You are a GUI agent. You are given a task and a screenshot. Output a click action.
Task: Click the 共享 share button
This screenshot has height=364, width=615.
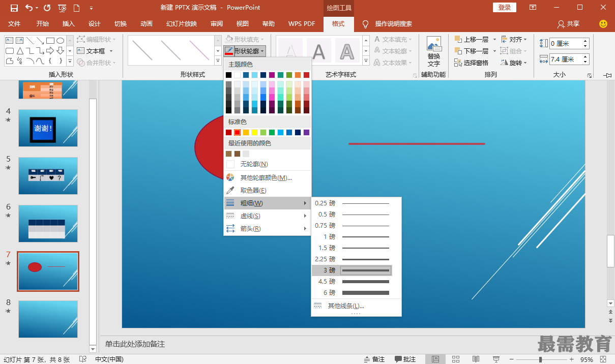pyautogui.click(x=568, y=24)
